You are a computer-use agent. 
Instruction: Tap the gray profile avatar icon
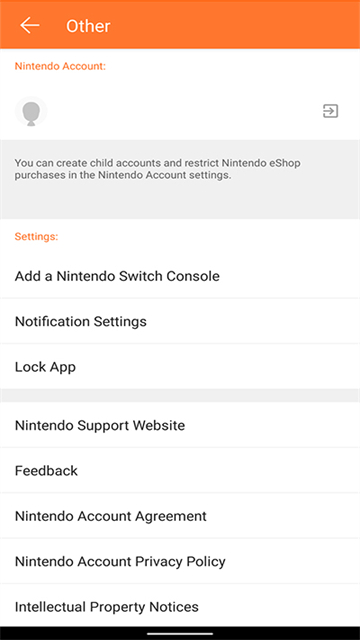click(x=31, y=111)
